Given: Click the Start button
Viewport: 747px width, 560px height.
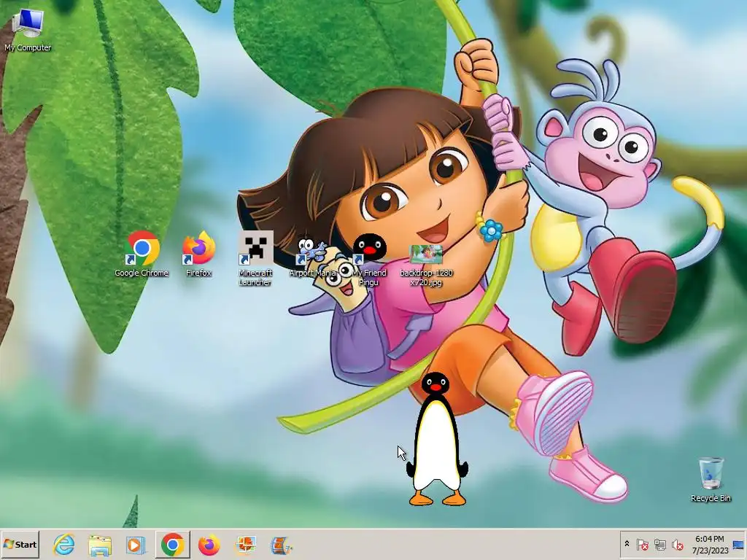Looking at the screenshot, I should [x=20, y=544].
